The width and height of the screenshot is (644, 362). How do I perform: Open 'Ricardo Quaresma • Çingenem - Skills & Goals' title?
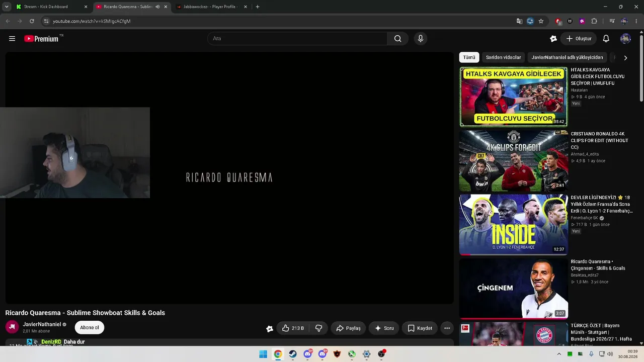pyautogui.click(x=598, y=265)
